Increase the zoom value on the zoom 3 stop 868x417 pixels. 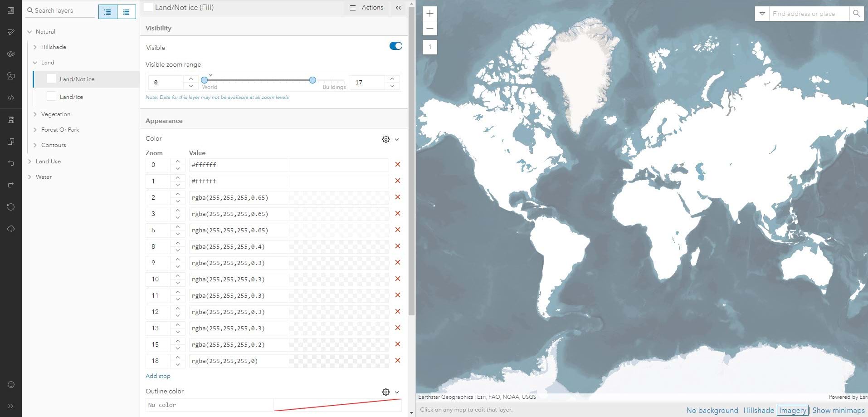click(x=178, y=210)
